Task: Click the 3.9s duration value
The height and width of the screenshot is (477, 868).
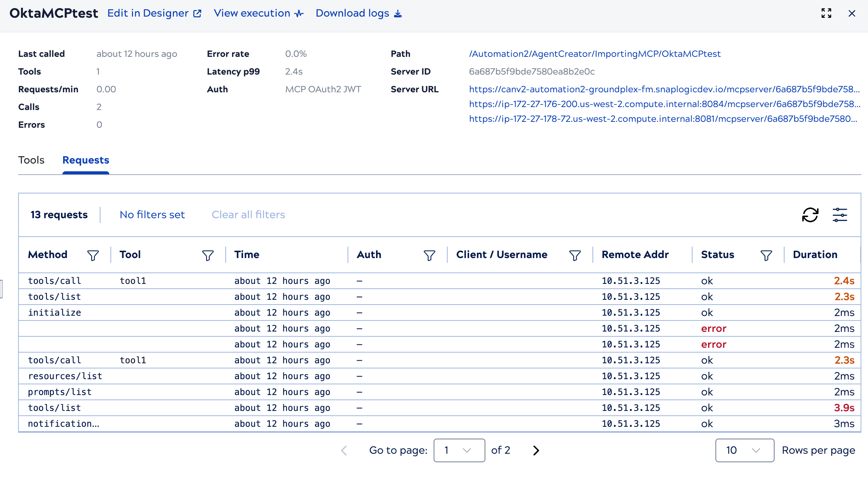Action: (x=844, y=408)
